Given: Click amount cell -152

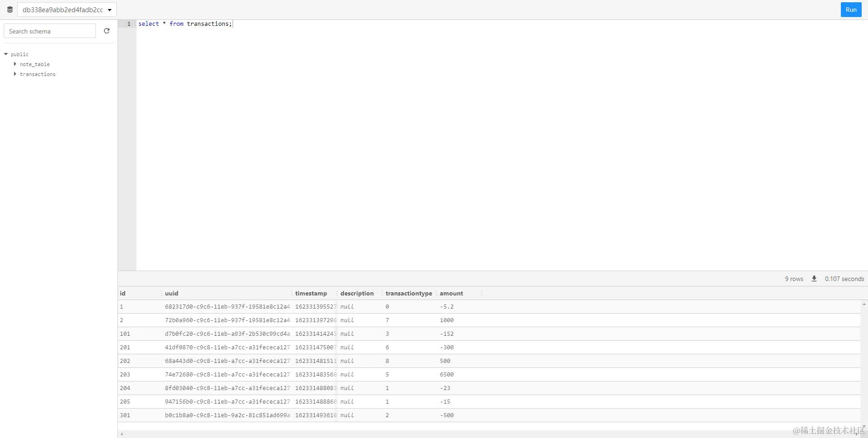Looking at the screenshot, I should point(447,334).
